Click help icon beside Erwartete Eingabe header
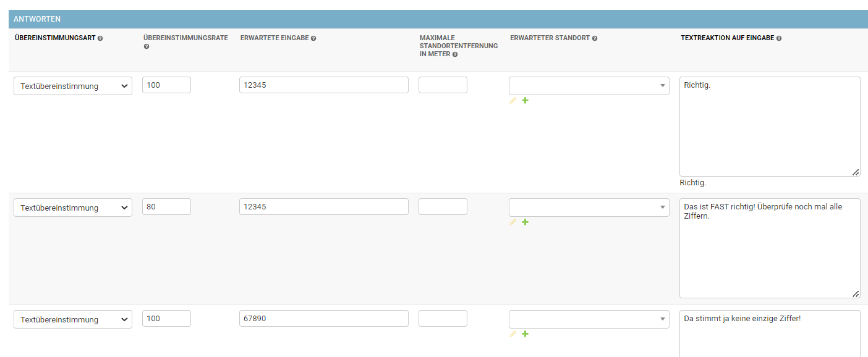The height and width of the screenshot is (357, 868). pos(313,38)
